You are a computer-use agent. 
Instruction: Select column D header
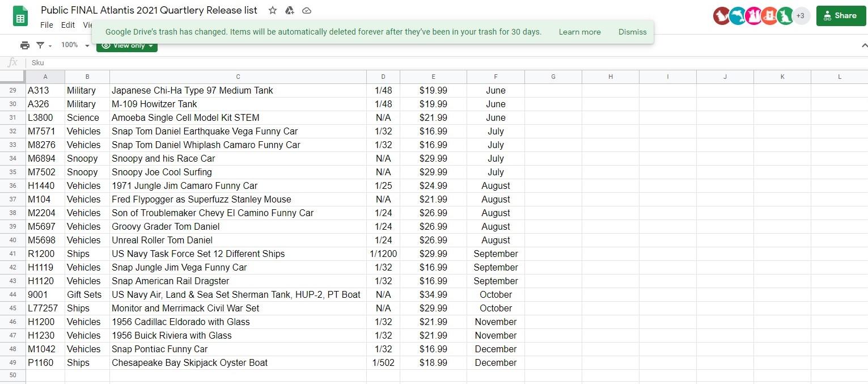[x=383, y=77]
